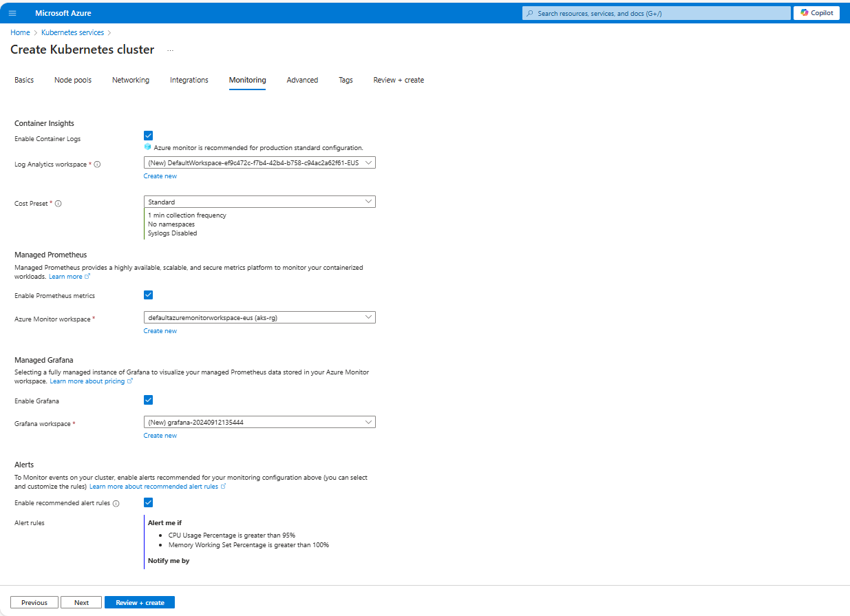Toggle Enable recommended alert rules checkbox

pos(148,502)
